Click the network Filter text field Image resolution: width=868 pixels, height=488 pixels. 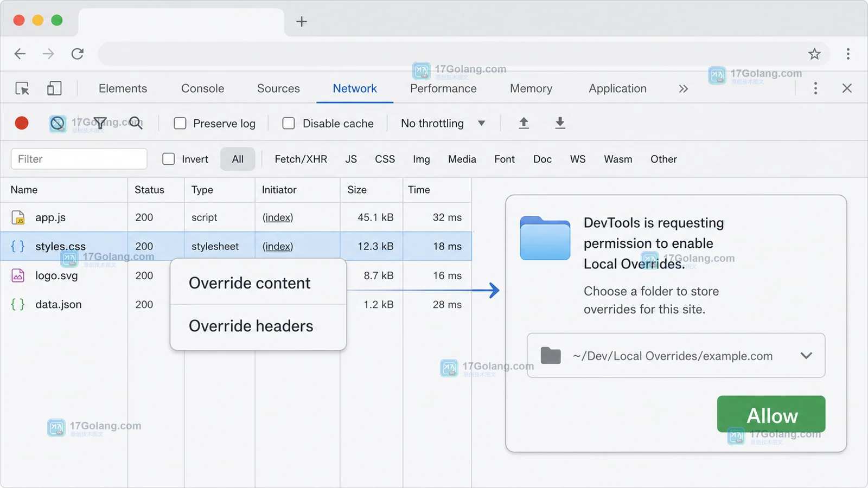tap(79, 159)
